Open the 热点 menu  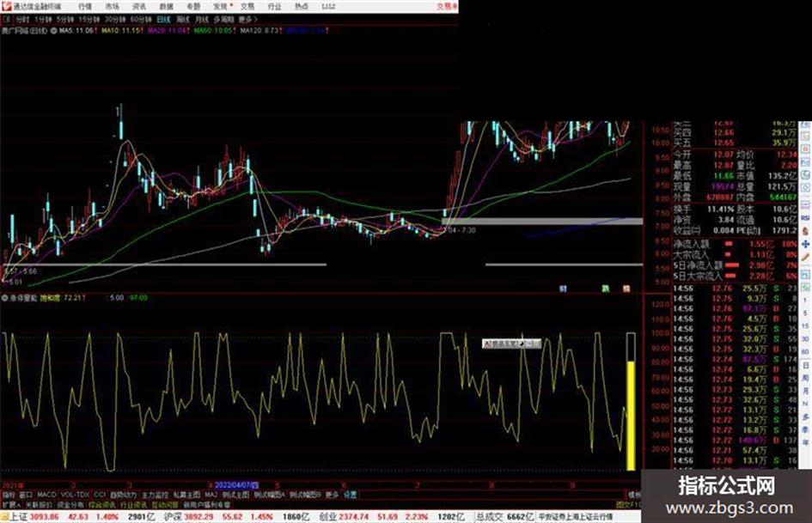click(x=302, y=7)
